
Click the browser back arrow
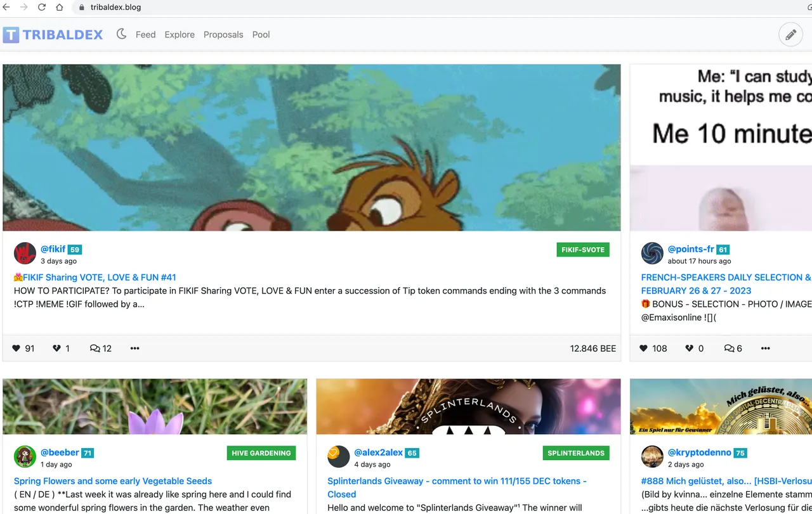click(7, 8)
